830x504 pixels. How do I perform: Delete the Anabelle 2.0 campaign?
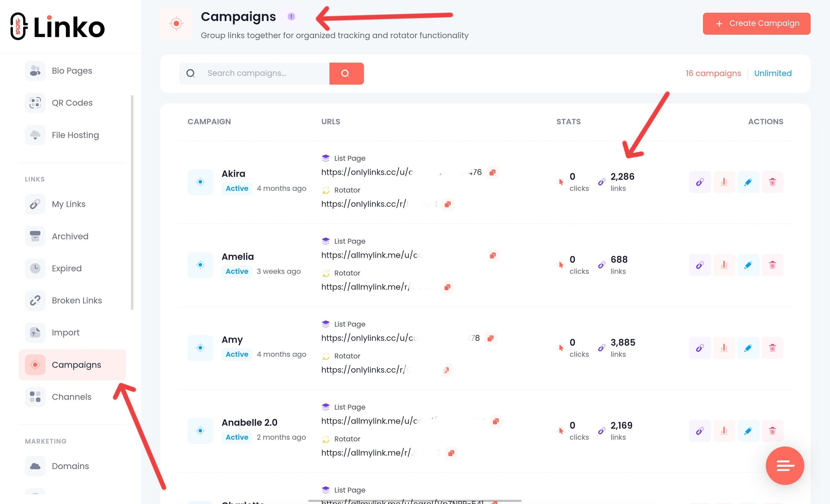pyautogui.click(x=772, y=431)
